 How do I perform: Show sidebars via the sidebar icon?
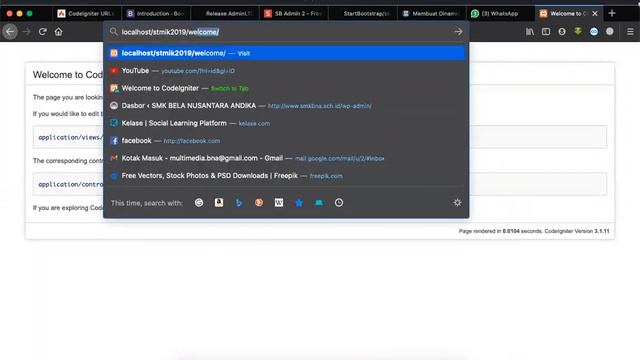(x=546, y=31)
